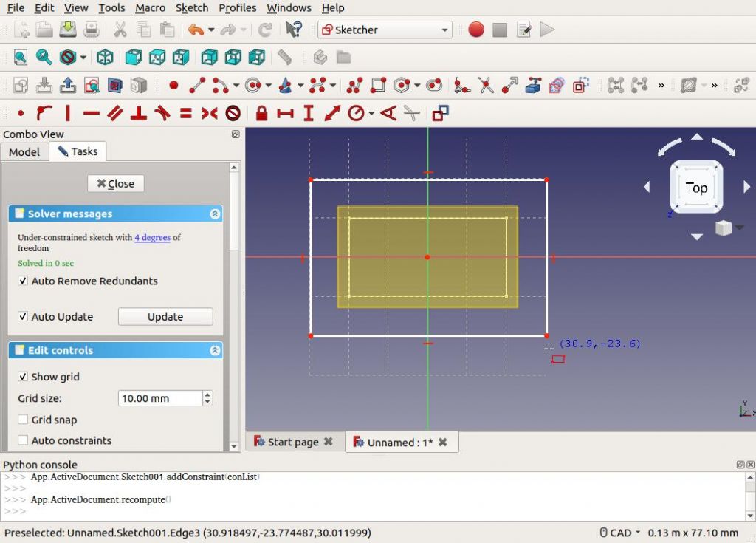Apply tangent constraint
The width and height of the screenshot is (756, 543).
[162, 114]
